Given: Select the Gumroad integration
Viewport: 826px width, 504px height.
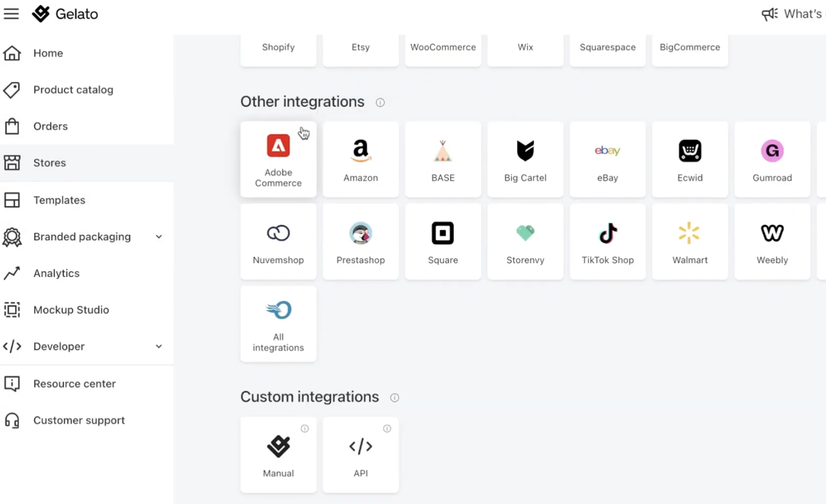Looking at the screenshot, I should pyautogui.click(x=772, y=159).
